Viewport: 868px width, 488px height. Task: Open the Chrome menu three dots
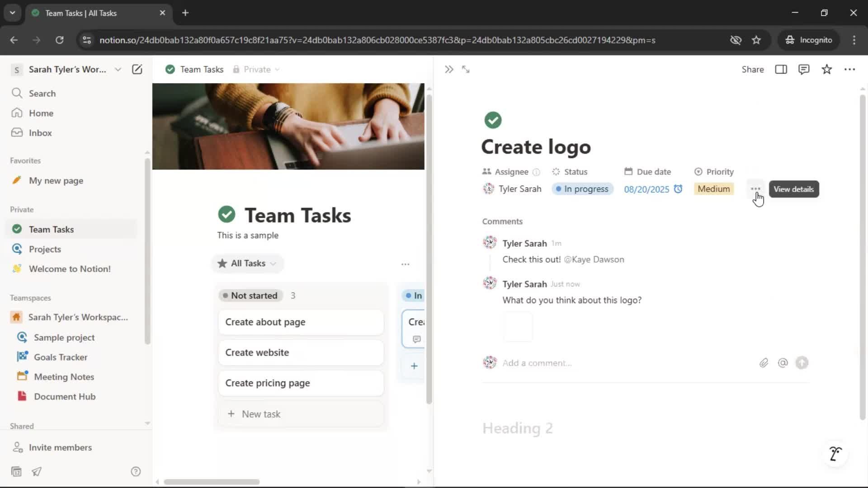point(854,40)
